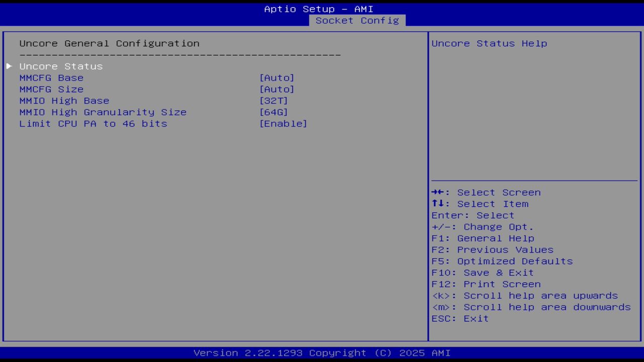Click the F5 Optimized Defaults hint
The width and height of the screenshot is (644, 362).
pyautogui.click(x=502, y=261)
